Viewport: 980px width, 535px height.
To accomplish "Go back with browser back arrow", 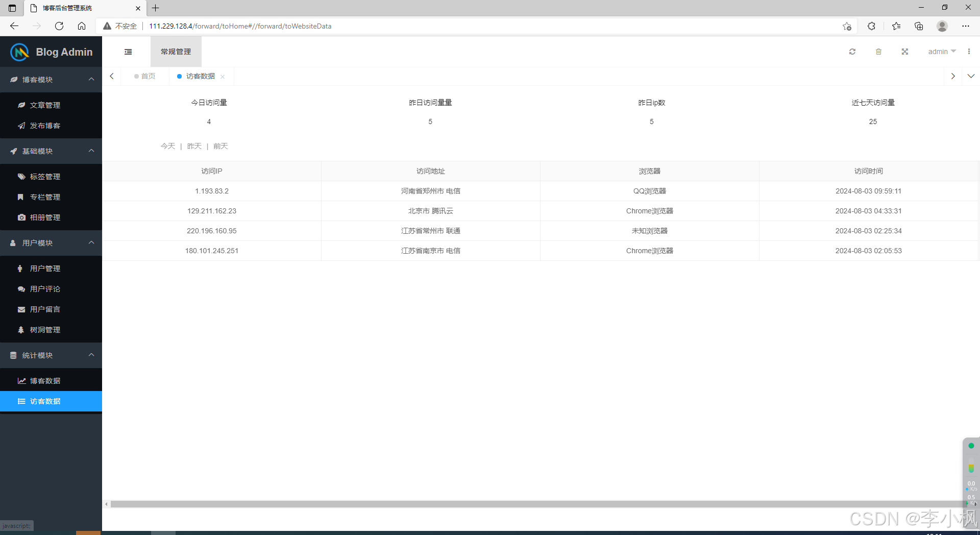I will (14, 26).
